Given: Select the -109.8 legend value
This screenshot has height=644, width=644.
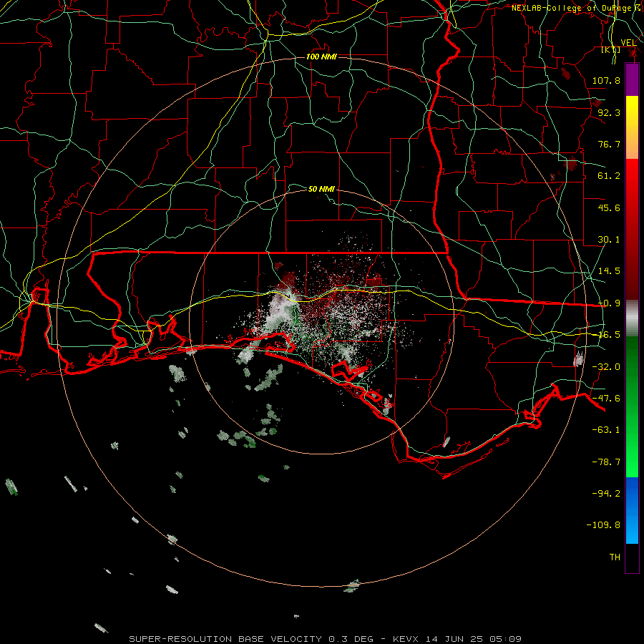Looking at the screenshot, I should (603, 525).
